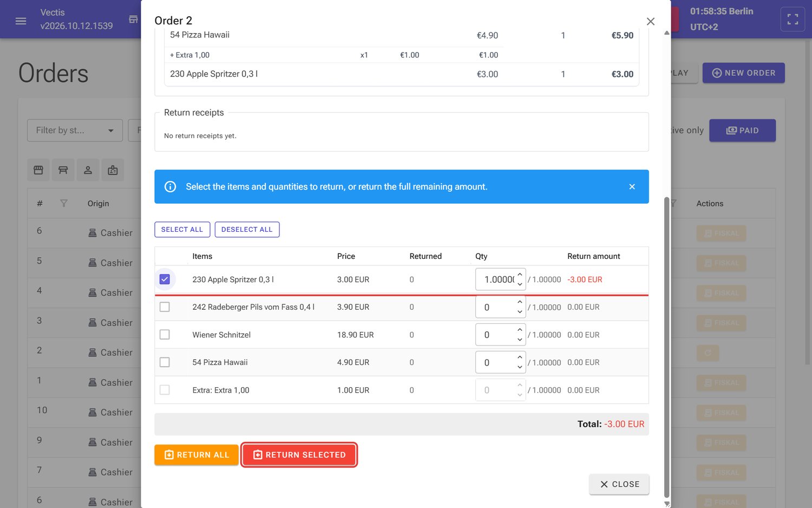Click the SELECT ALL button

click(182, 230)
